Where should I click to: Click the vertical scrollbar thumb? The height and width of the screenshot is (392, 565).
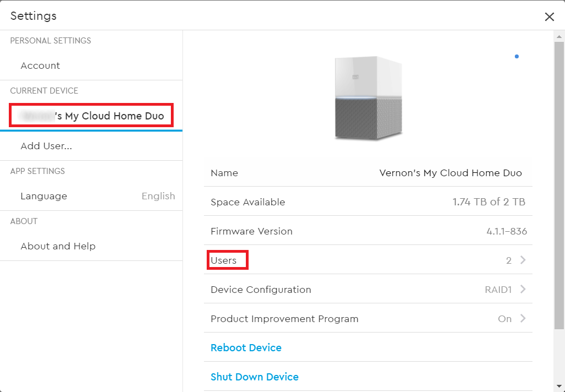[559, 186]
